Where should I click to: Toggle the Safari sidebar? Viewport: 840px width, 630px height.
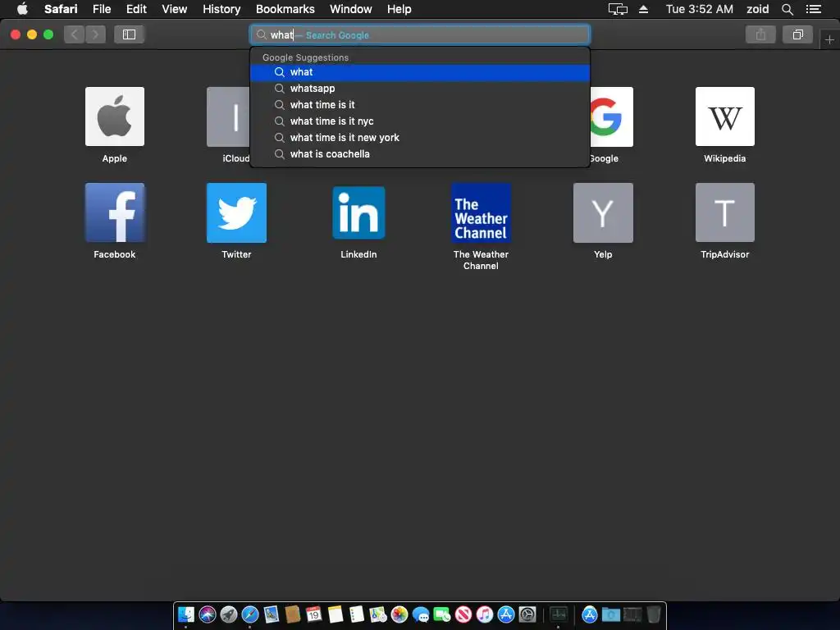click(x=129, y=34)
